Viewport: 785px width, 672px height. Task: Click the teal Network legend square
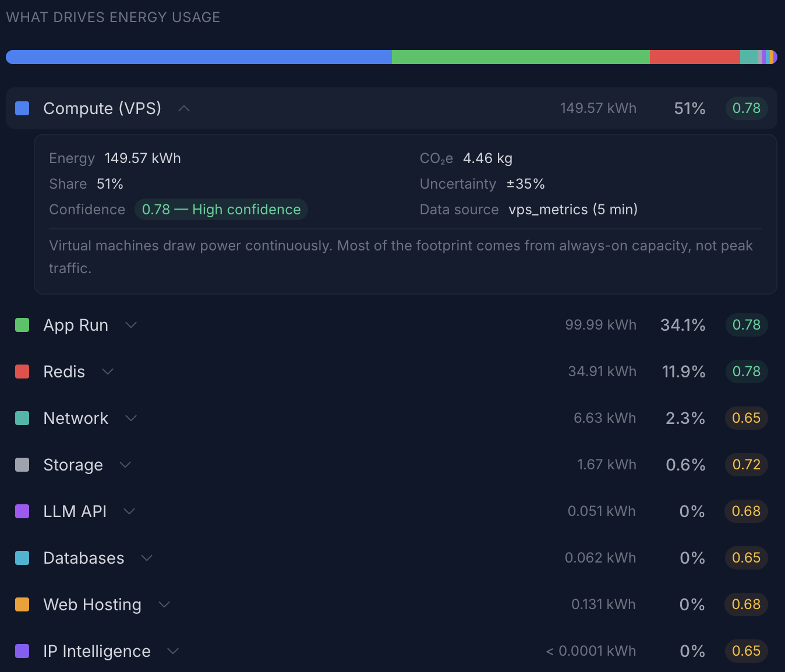click(x=22, y=418)
